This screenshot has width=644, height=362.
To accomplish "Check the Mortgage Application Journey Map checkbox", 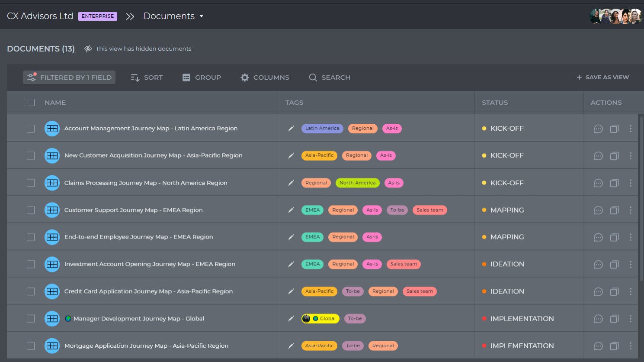I will point(30,346).
